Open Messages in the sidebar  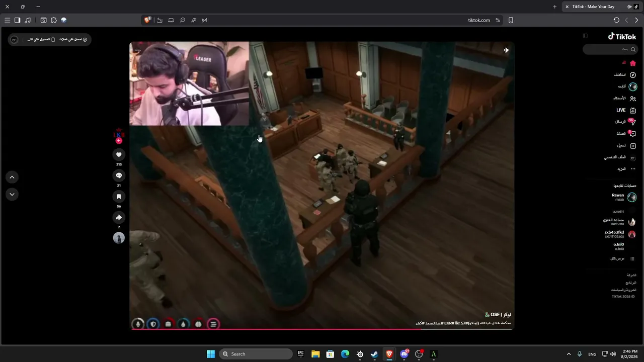coord(625,122)
